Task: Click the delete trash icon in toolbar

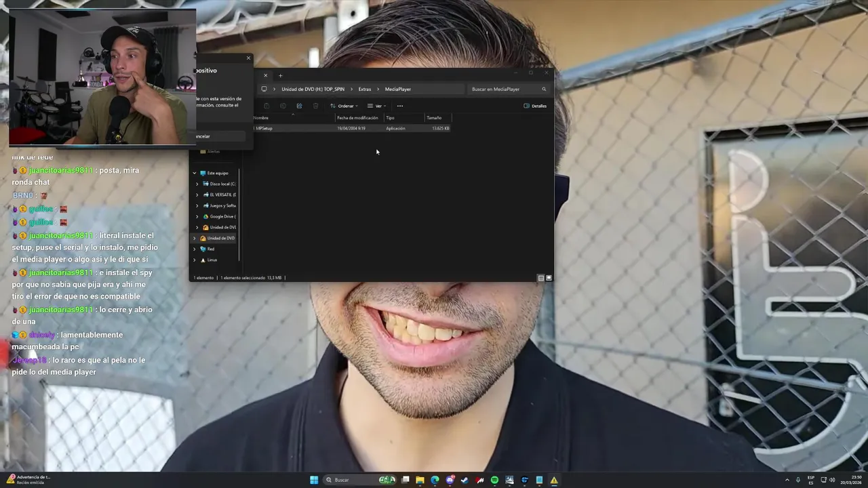Action: 315,106
